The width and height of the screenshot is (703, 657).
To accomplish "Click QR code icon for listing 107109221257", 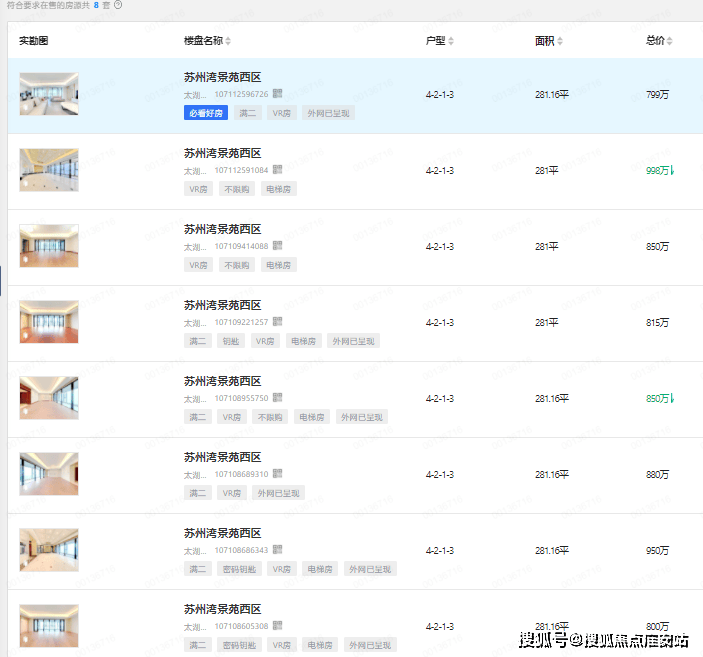I will pyautogui.click(x=278, y=322).
